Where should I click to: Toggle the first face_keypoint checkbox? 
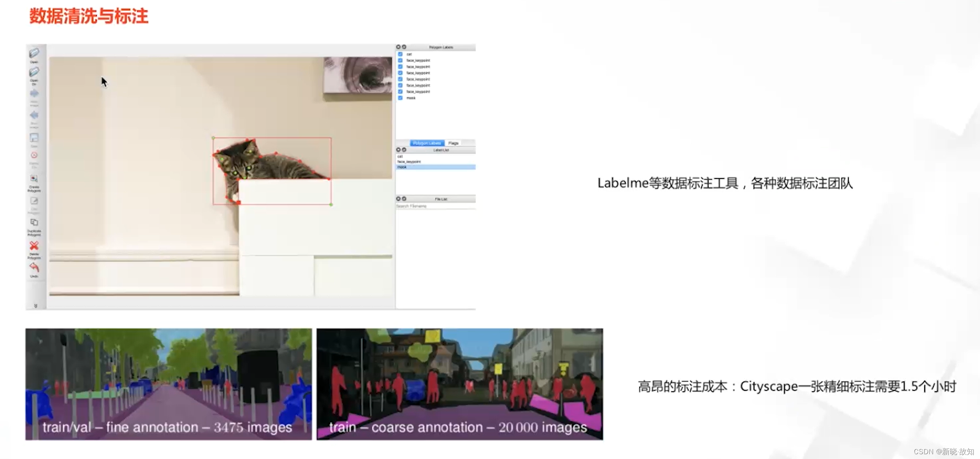click(x=400, y=61)
